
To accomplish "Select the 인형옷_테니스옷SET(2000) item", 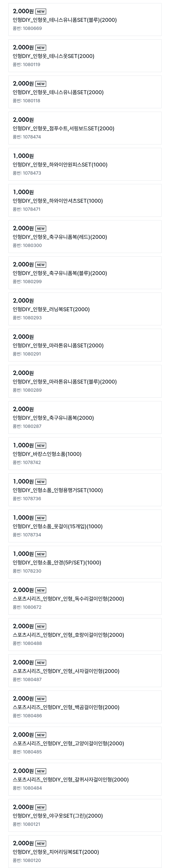I will point(85,56).
